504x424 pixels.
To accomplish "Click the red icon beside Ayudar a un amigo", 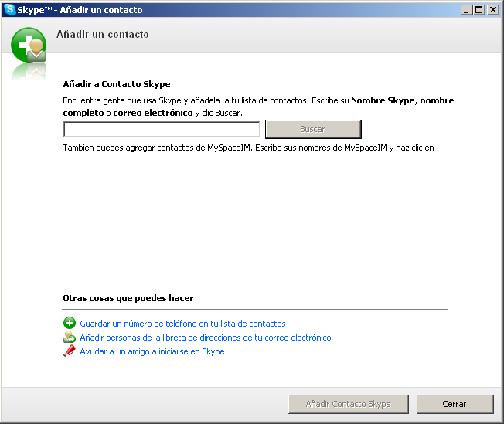I will (x=70, y=351).
